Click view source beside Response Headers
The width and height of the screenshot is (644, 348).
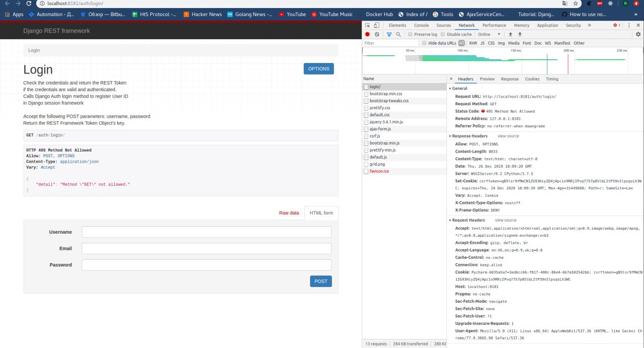coord(508,136)
